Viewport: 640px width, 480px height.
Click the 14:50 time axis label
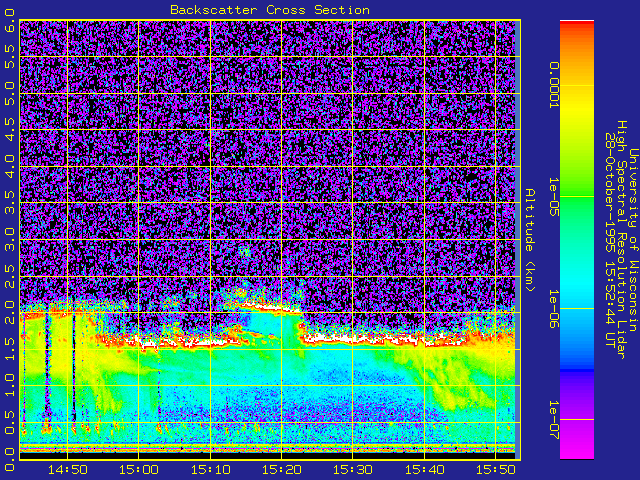tap(68, 470)
